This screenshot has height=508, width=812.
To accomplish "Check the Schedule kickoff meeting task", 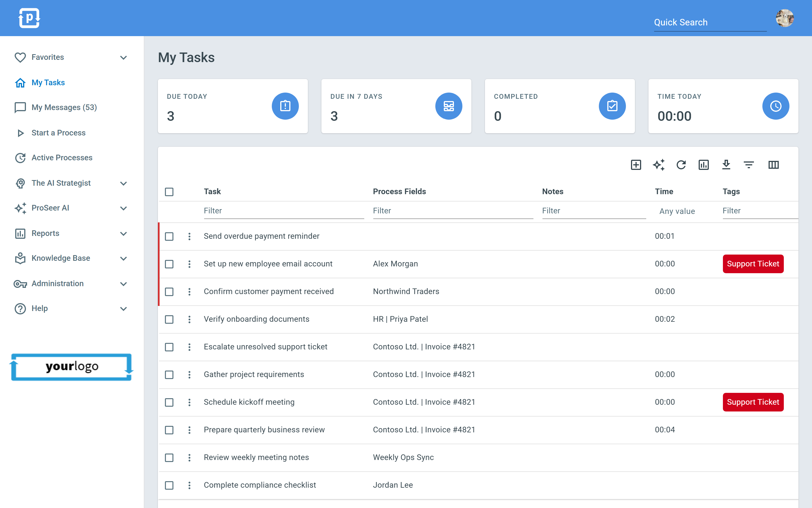I will [x=169, y=402].
